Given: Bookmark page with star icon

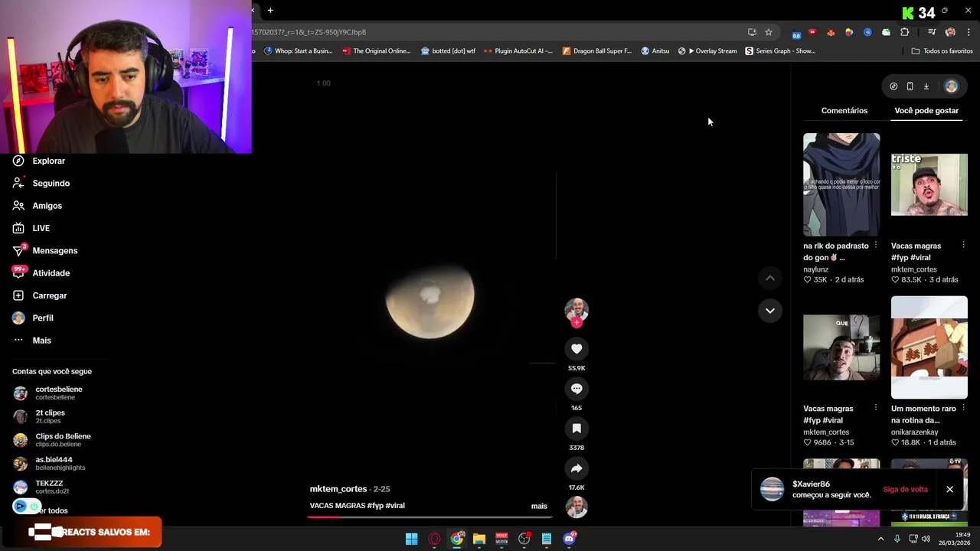Looking at the screenshot, I should [769, 32].
